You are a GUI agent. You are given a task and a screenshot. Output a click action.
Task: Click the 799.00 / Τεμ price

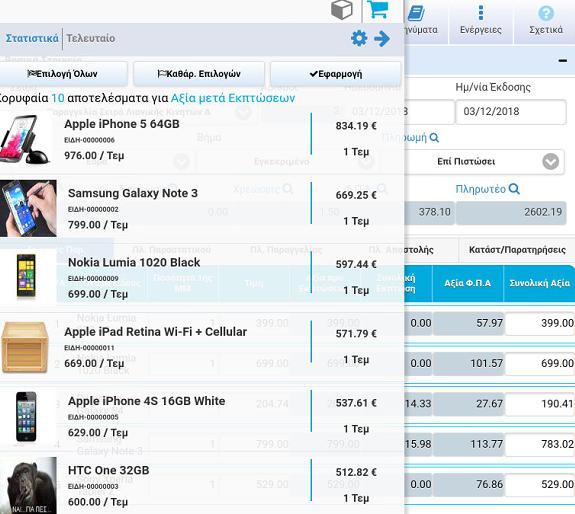tap(98, 225)
